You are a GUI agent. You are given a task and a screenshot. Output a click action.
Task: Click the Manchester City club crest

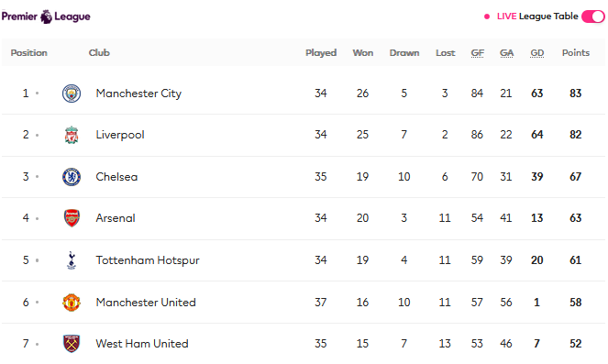[x=72, y=94]
